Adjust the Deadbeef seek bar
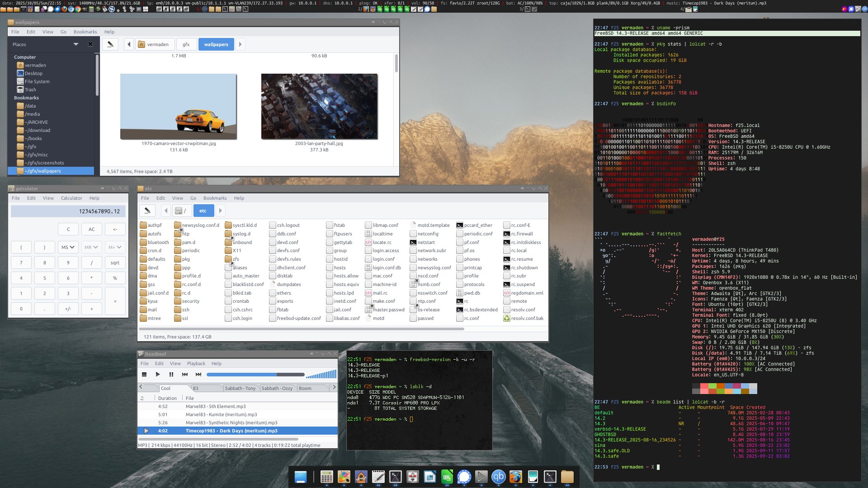 point(255,374)
